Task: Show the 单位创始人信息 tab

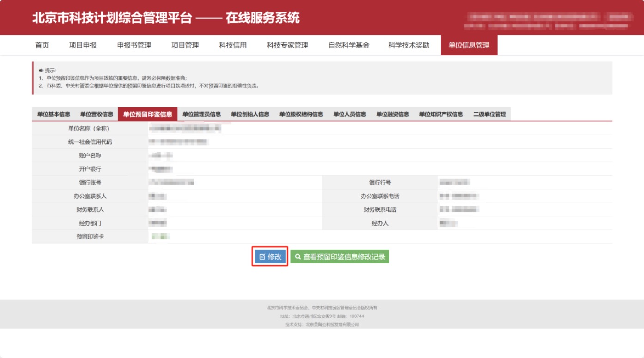Action: [x=250, y=114]
